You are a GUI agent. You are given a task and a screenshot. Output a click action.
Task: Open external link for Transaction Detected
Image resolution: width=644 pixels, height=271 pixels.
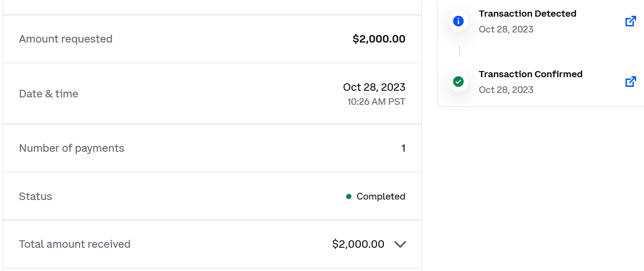(631, 21)
